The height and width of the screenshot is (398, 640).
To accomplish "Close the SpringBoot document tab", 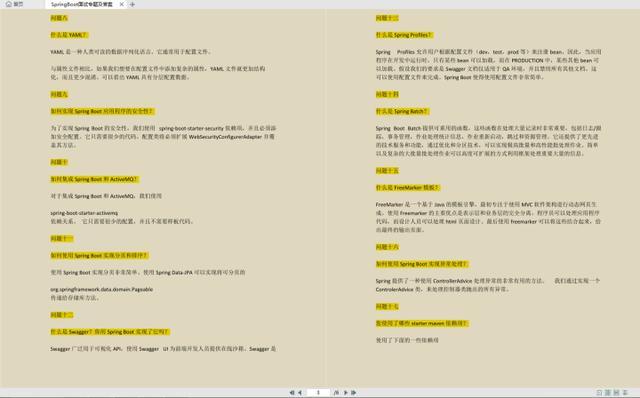I will pyautogui.click(x=122, y=4).
